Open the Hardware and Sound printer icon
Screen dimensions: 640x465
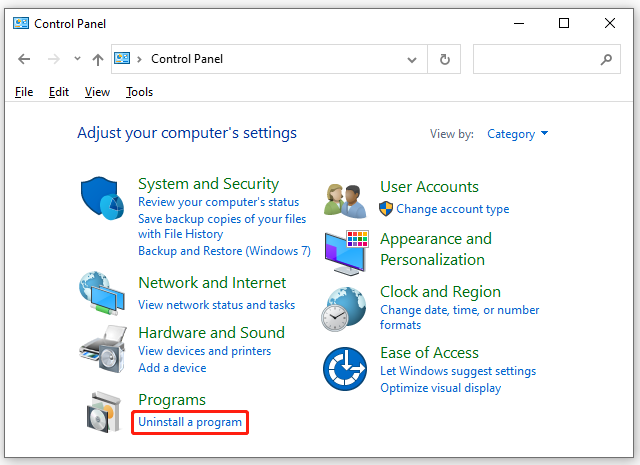point(103,349)
